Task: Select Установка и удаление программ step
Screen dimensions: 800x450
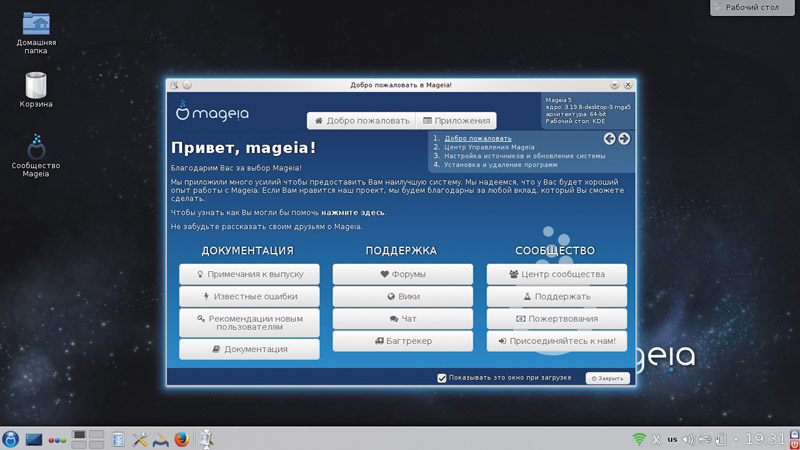Action: coord(501,164)
